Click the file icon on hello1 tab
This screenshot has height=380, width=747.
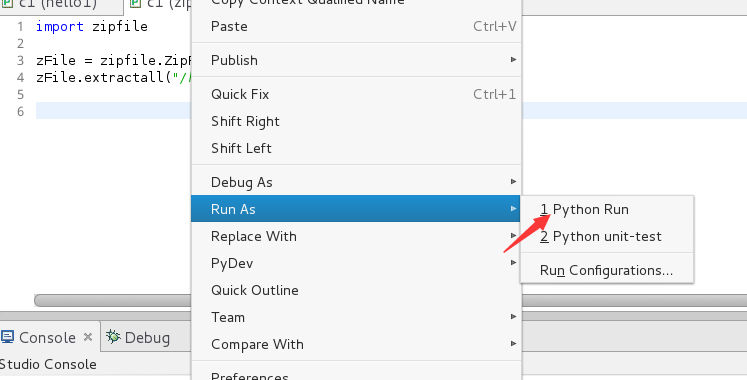(7, 4)
